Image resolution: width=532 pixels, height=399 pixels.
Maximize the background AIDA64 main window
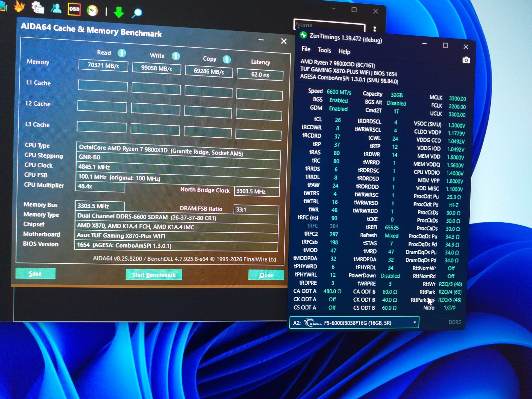(x=354, y=10)
